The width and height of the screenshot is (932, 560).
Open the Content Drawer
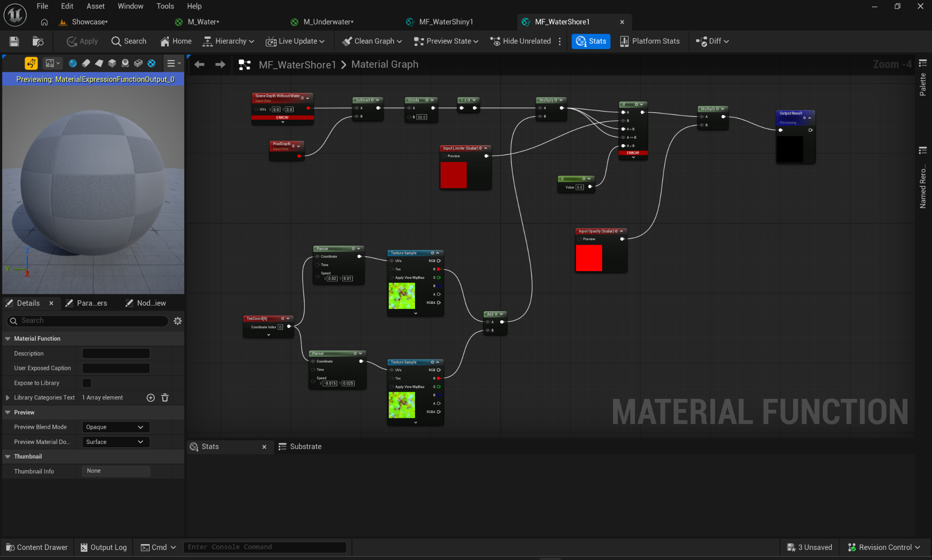click(37, 547)
